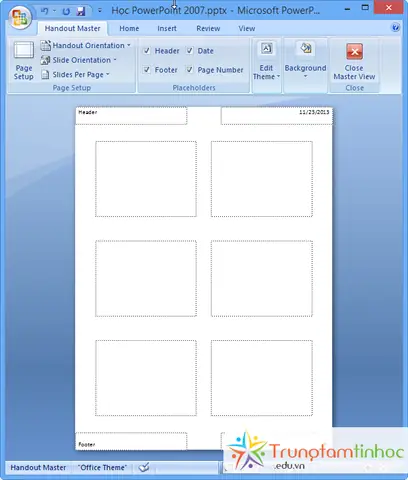Select the Handout Master tab
Viewport: 408px width, 480px height.
[72, 29]
